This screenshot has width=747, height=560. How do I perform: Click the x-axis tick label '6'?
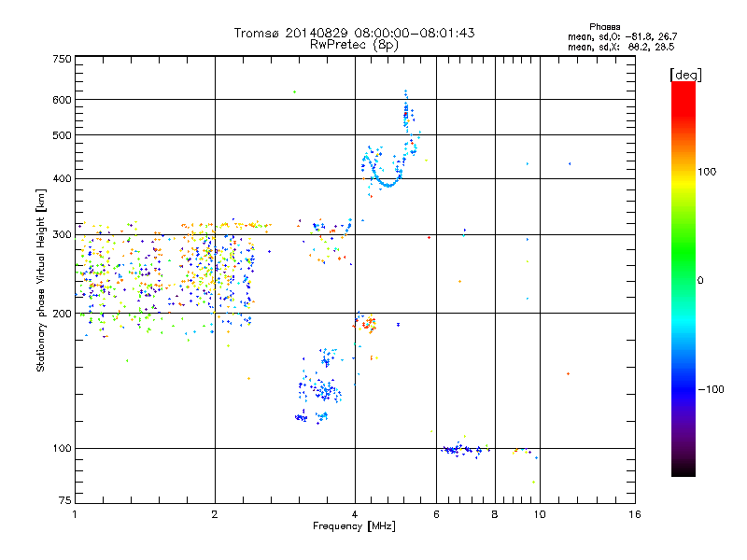[436, 514]
